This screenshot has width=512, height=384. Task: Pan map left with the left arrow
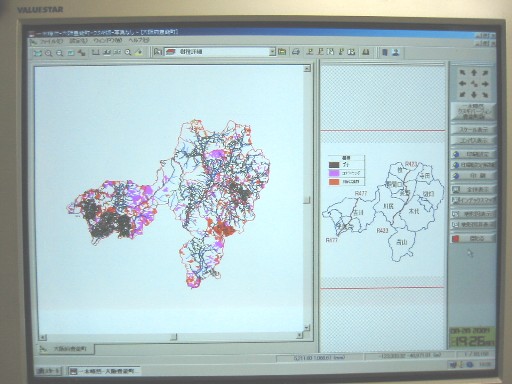[x=462, y=84]
